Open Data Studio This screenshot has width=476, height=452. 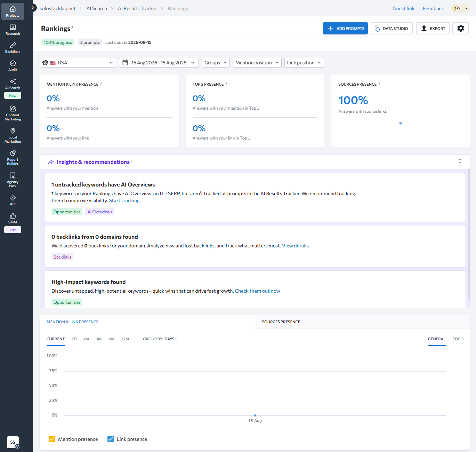tap(392, 28)
